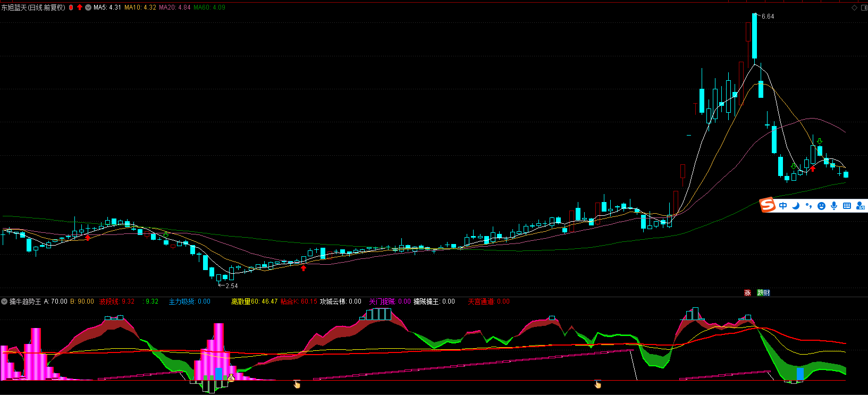
Task: Click the 擒贼擒王: 0.00 label
Action: 434,301
